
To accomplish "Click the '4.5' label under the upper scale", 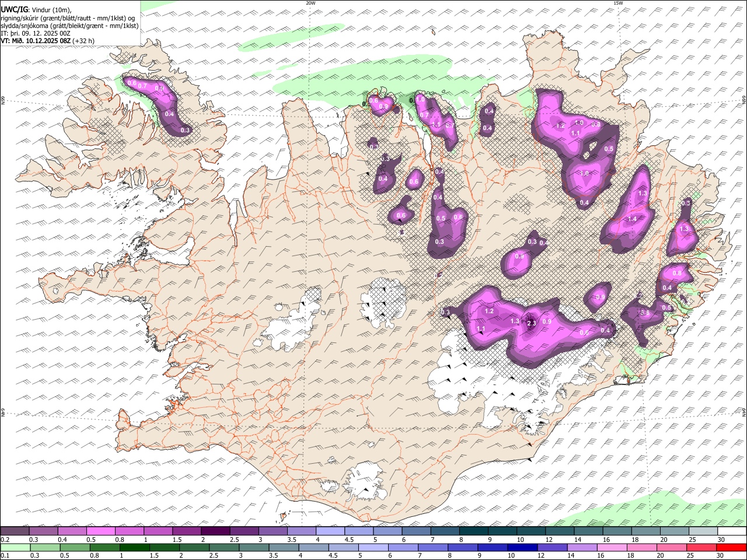I will [349, 540].
